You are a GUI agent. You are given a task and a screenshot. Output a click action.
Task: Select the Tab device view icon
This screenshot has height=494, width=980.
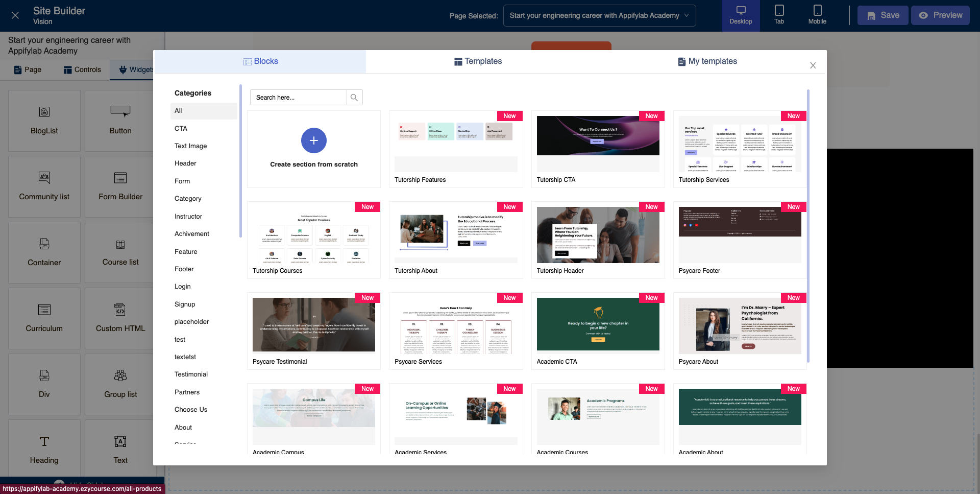pyautogui.click(x=779, y=15)
